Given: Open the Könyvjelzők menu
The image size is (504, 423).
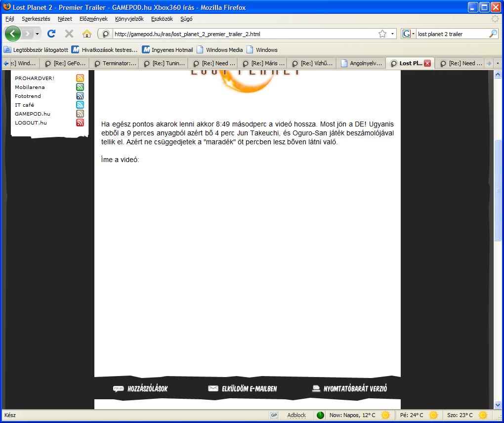Looking at the screenshot, I should point(129,19).
